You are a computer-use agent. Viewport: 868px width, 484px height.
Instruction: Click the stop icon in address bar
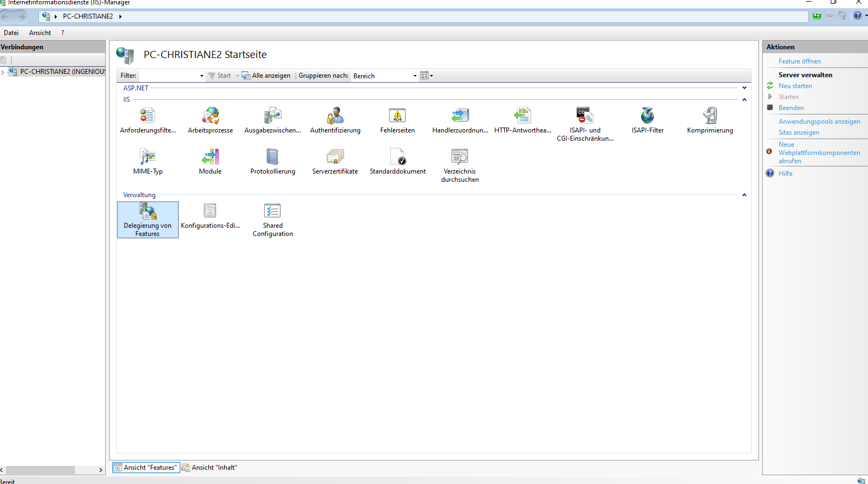(x=830, y=16)
